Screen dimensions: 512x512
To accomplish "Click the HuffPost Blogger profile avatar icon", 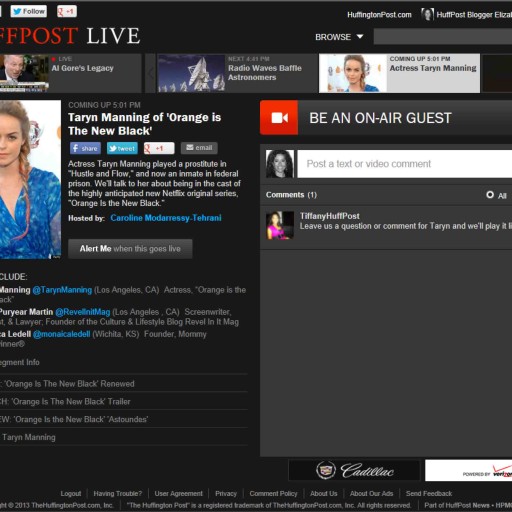I will (427, 14).
